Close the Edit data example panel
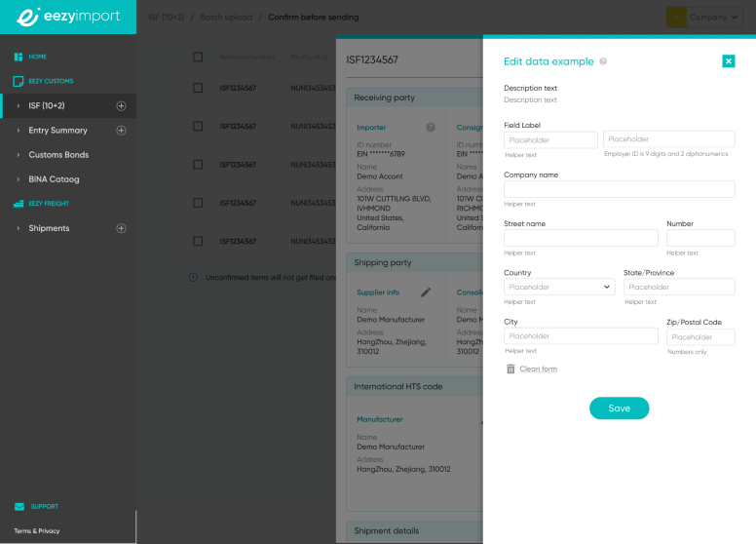This screenshot has width=756, height=544. 729,61
